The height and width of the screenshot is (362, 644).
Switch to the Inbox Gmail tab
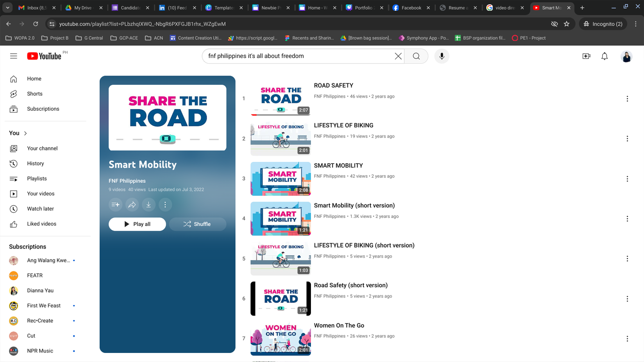pyautogui.click(x=36, y=8)
